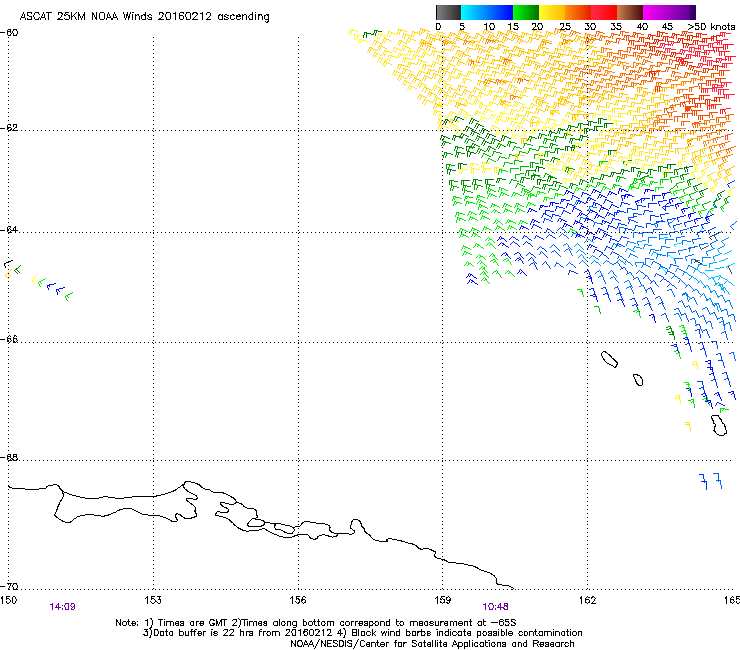Click the gray 0-5 knots color bar segment

pyautogui.click(x=448, y=12)
